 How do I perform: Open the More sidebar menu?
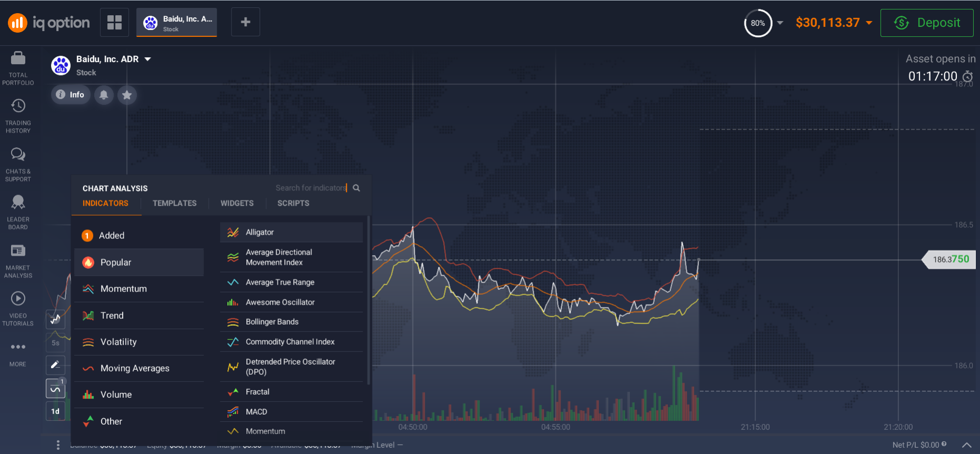click(18, 354)
